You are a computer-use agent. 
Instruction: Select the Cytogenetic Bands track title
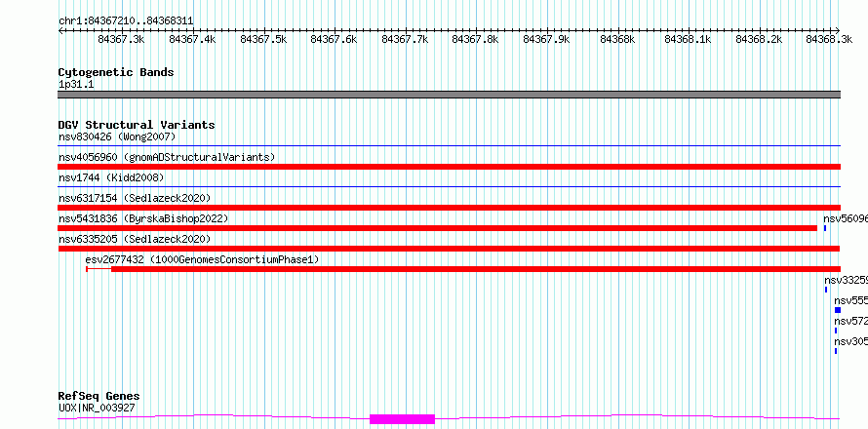tap(116, 72)
